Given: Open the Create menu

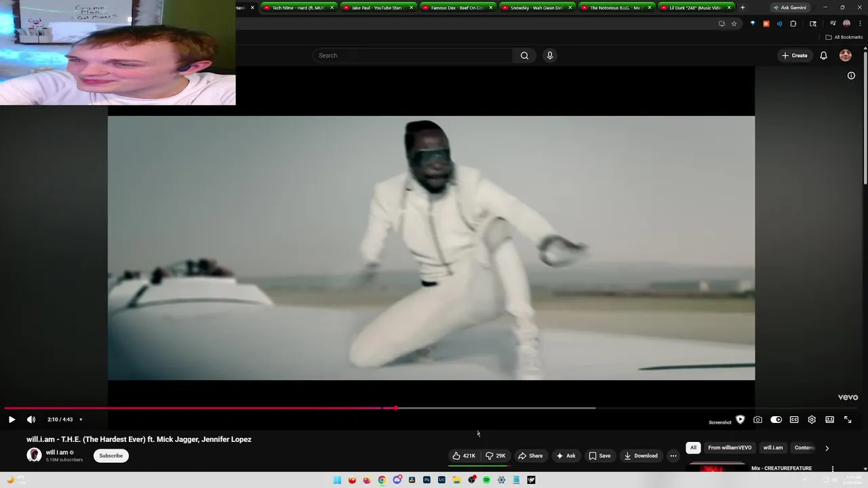Looking at the screenshot, I should [x=795, y=56].
